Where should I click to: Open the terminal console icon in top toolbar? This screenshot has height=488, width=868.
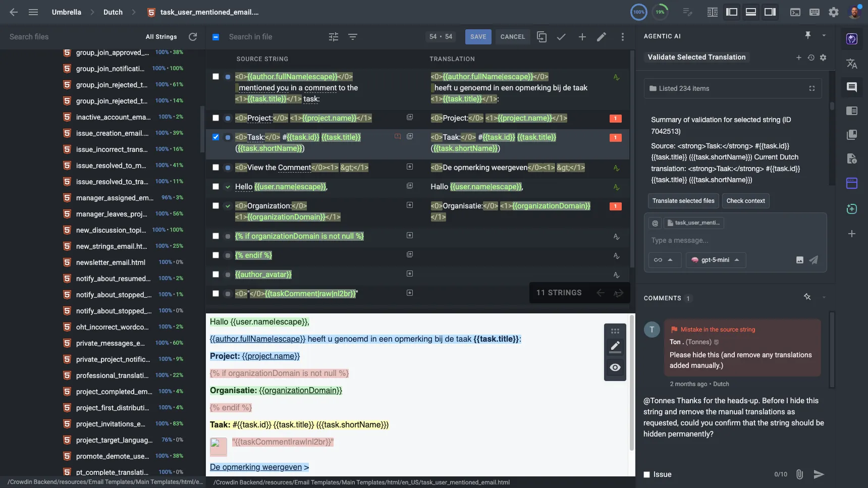point(795,12)
